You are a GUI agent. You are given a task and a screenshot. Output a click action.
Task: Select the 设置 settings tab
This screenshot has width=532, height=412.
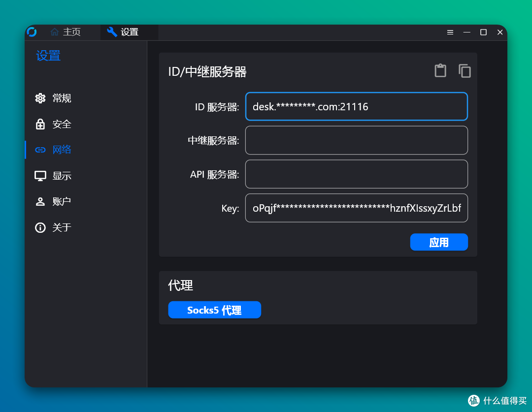click(129, 32)
